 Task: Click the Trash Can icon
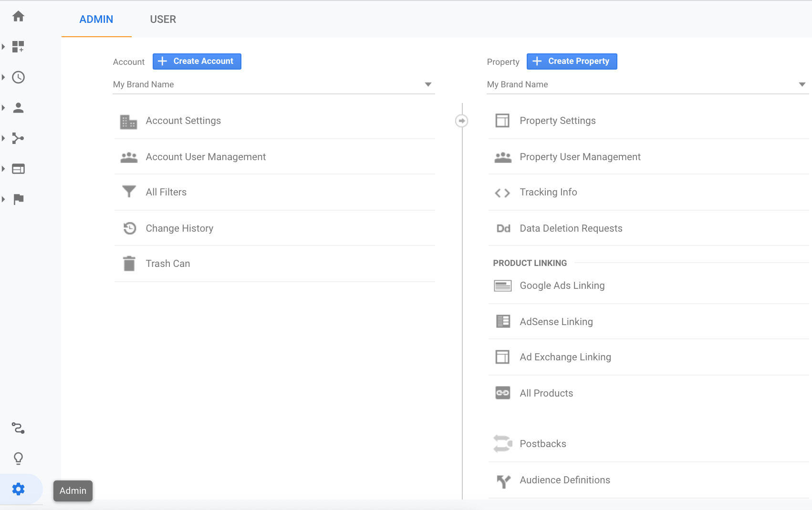click(129, 264)
